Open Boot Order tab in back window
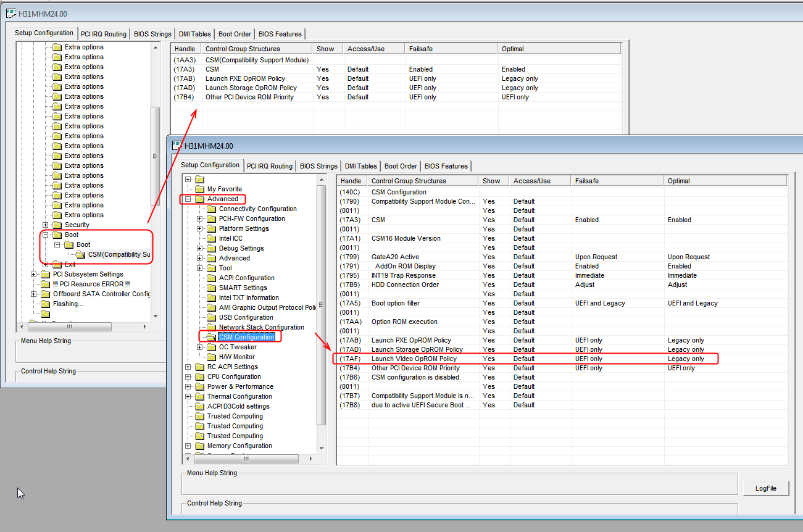The image size is (803, 532). (235, 34)
